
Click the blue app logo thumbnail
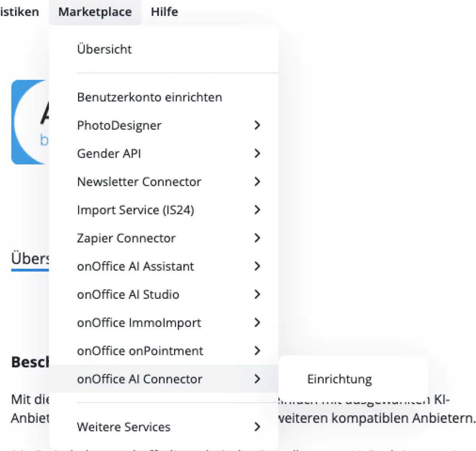coord(30,122)
